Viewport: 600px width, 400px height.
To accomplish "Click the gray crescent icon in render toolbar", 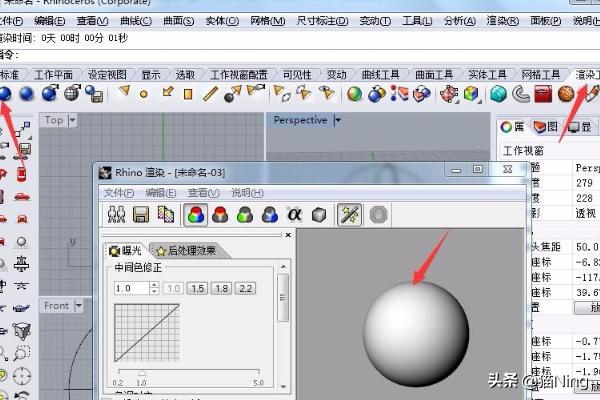I will click(520, 94).
